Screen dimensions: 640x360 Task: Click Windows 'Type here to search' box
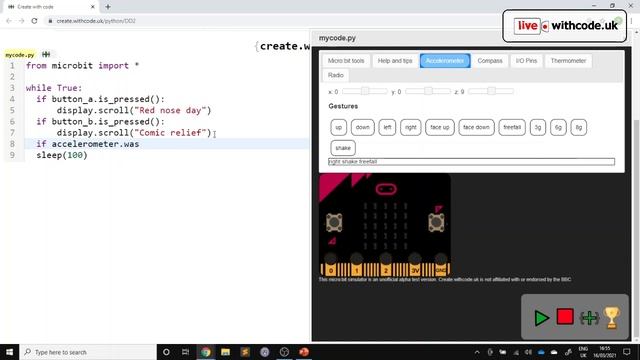click(x=88, y=352)
